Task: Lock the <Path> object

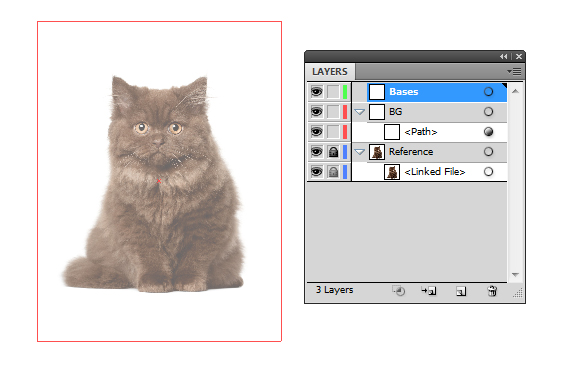Action: coord(333,132)
